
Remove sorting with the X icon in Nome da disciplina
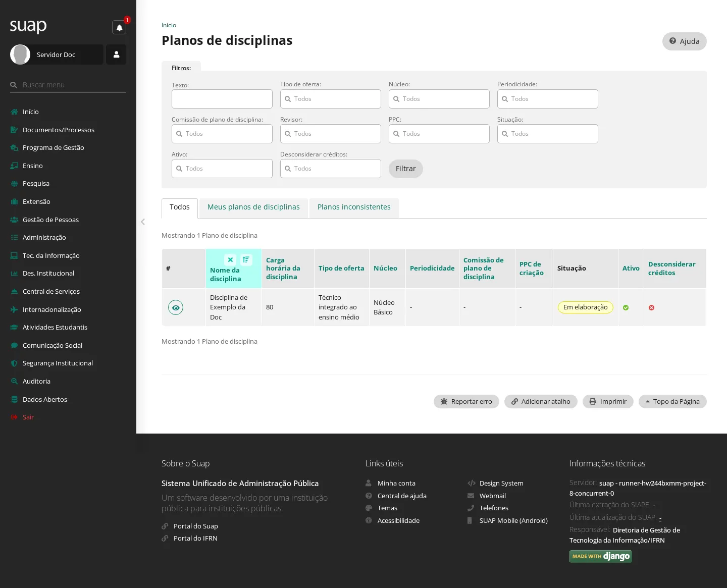pos(230,259)
